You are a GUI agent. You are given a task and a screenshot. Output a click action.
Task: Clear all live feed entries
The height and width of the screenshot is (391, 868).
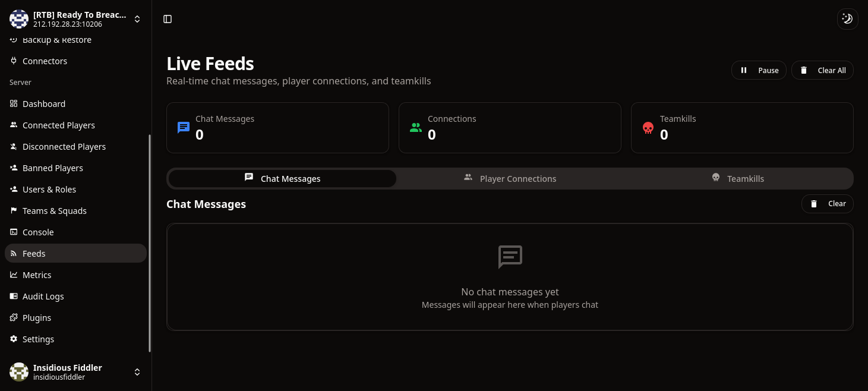click(822, 70)
